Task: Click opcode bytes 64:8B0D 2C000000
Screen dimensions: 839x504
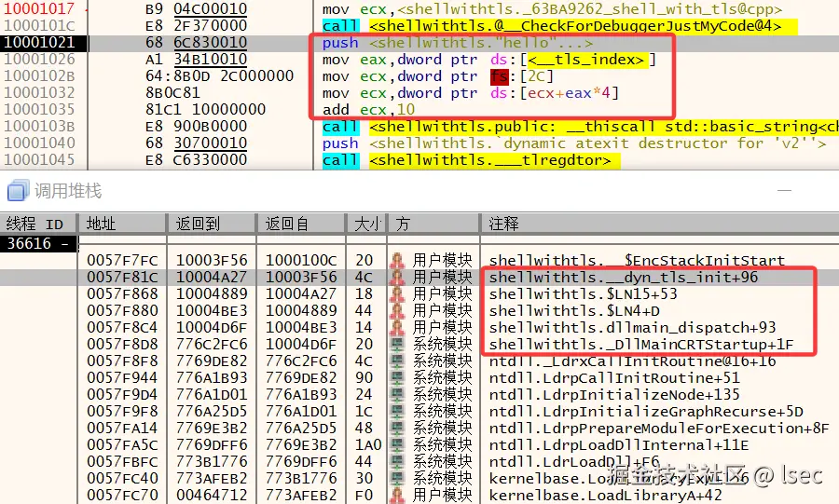Action: click(219, 75)
